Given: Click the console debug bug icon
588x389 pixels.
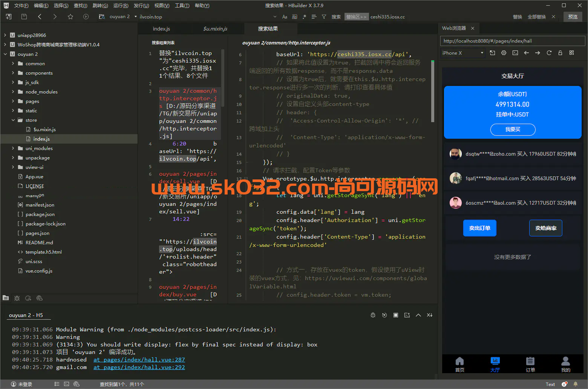Looking at the screenshot, I should click(x=373, y=315).
